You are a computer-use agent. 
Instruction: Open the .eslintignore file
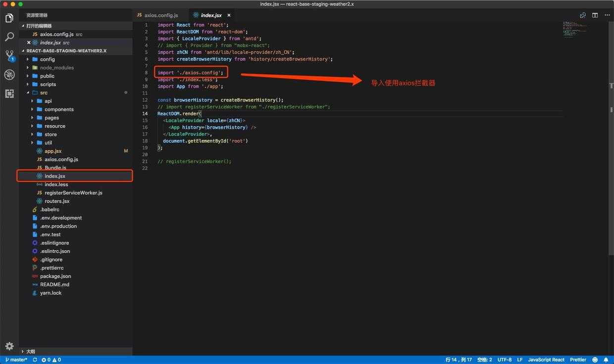click(x=54, y=243)
